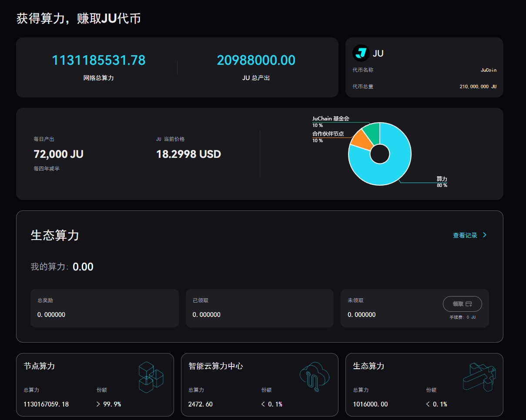The height and width of the screenshot is (420, 526).
Task: Click network total hashrate 1131185531.78
Action: [99, 60]
